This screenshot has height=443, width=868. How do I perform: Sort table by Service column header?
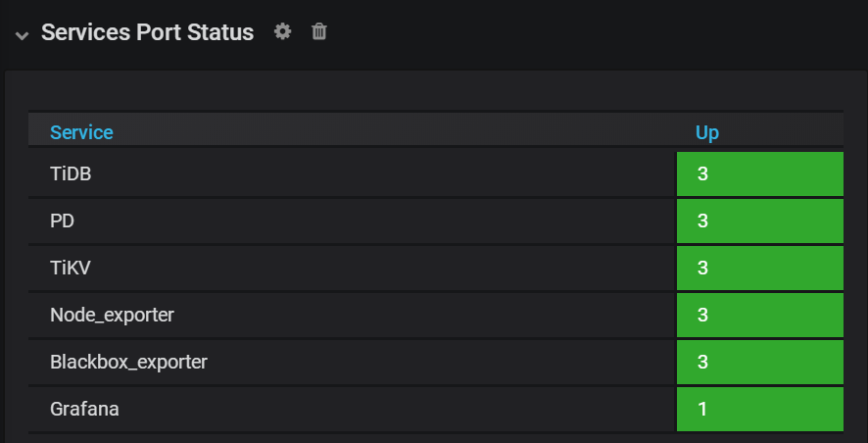click(x=81, y=131)
